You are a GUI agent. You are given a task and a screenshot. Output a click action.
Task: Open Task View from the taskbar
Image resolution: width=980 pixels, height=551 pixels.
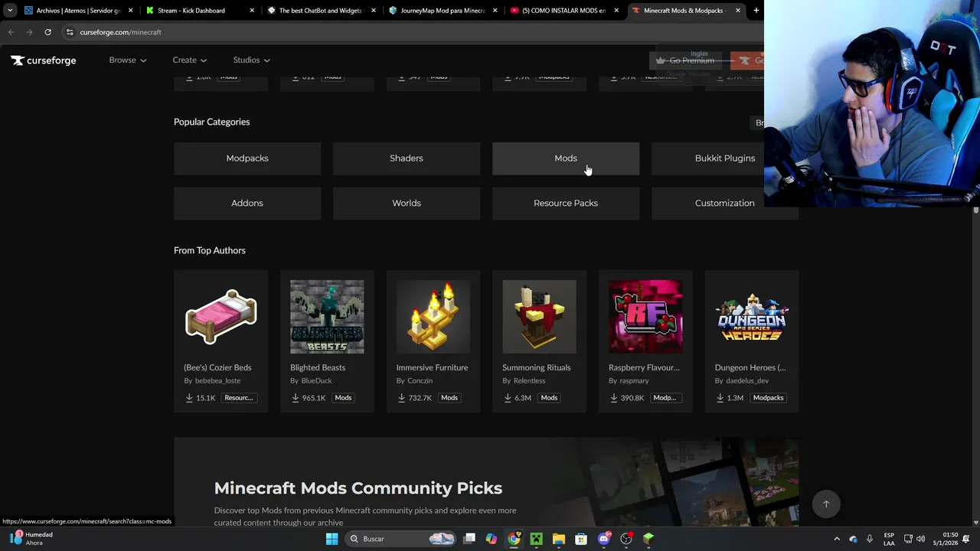469,539
